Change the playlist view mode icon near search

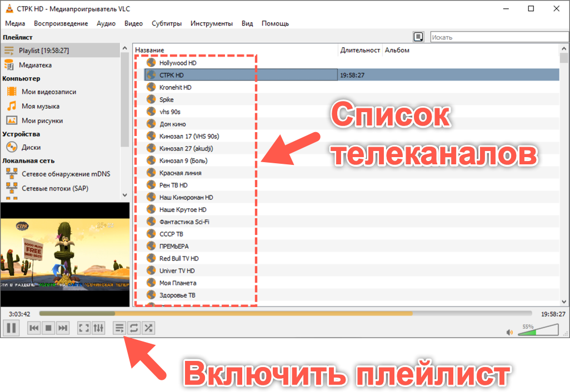click(x=418, y=36)
